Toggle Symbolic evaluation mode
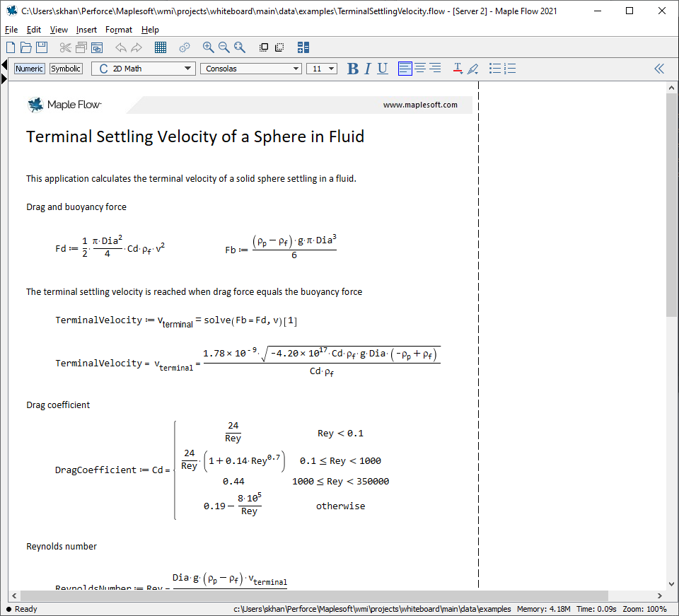Screen dimensions: 679x616 [x=66, y=69]
